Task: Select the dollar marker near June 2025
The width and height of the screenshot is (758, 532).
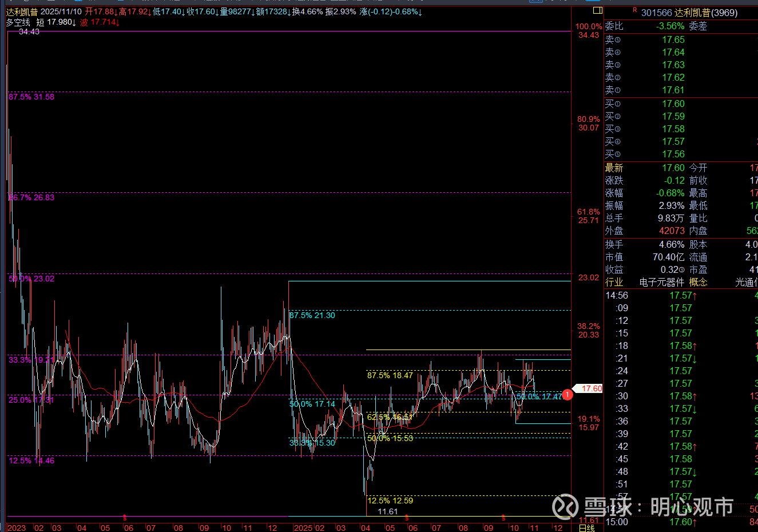Action: click(x=407, y=518)
